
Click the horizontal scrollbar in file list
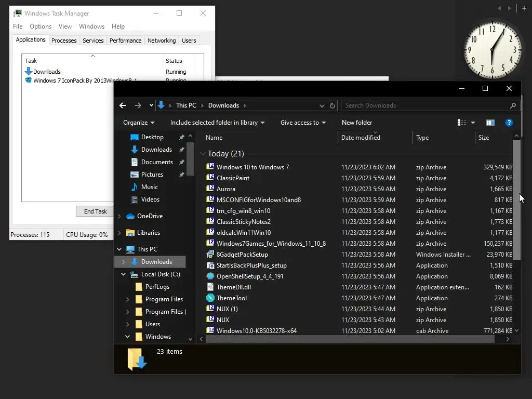tap(350, 339)
